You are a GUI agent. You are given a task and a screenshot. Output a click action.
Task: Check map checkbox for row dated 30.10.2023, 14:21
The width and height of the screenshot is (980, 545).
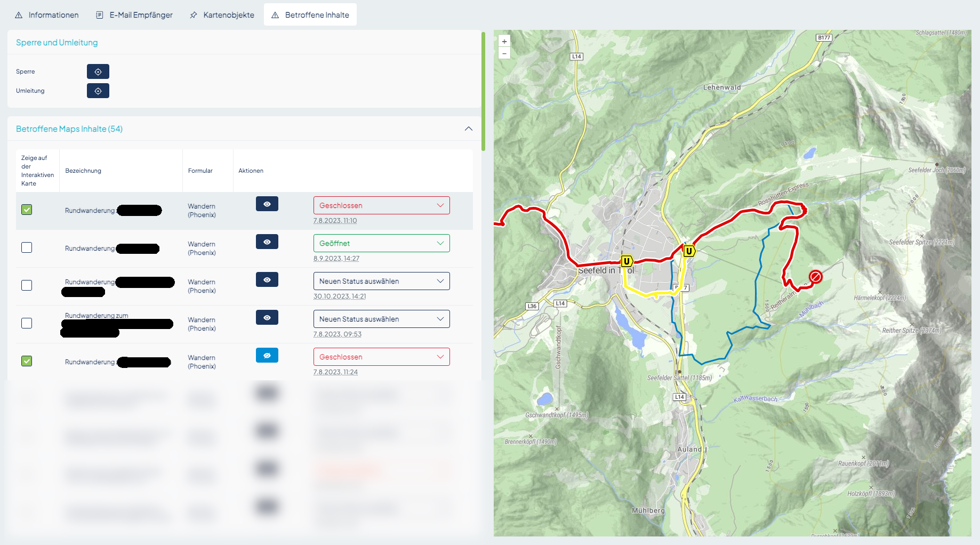coord(27,285)
